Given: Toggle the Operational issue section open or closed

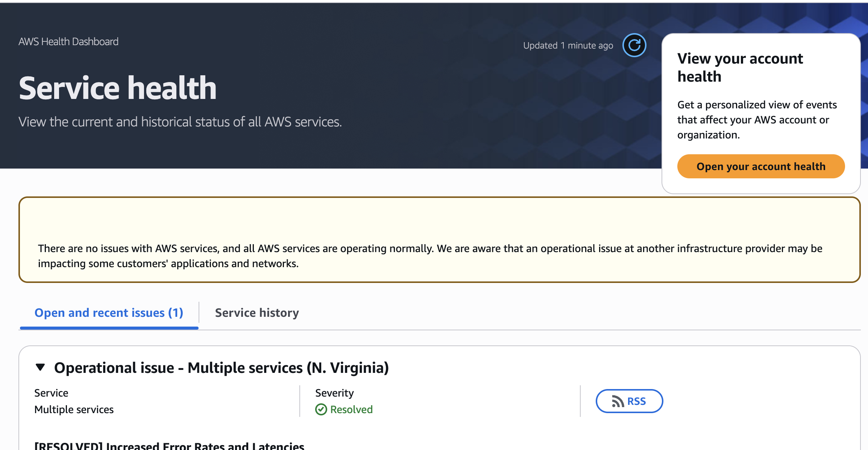Looking at the screenshot, I should coord(40,368).
